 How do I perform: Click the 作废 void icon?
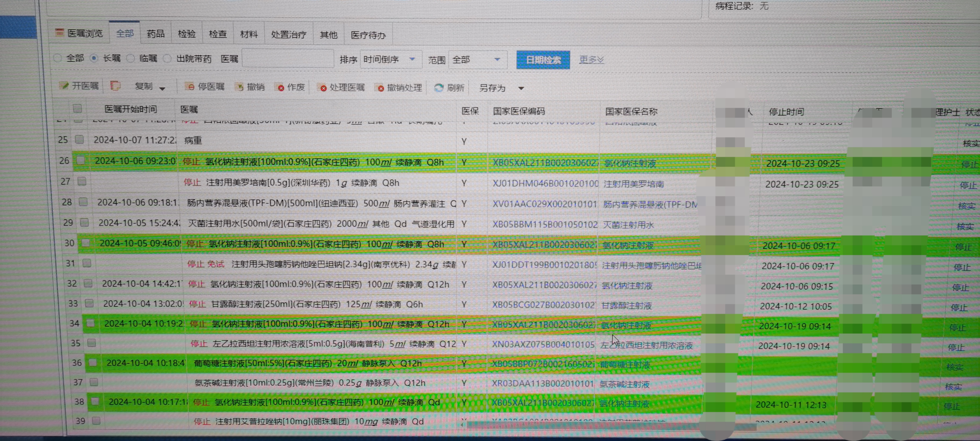point(280,87)
